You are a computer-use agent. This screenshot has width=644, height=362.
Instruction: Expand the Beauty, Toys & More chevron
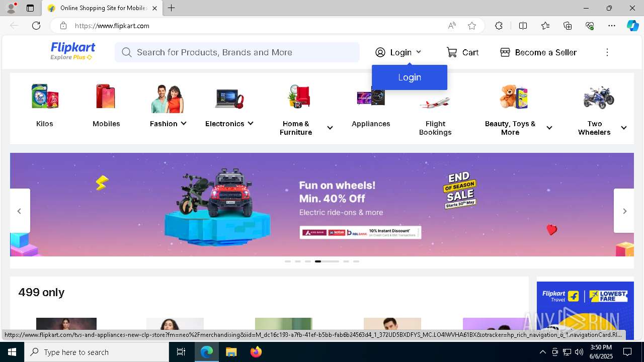coord(549,128)
